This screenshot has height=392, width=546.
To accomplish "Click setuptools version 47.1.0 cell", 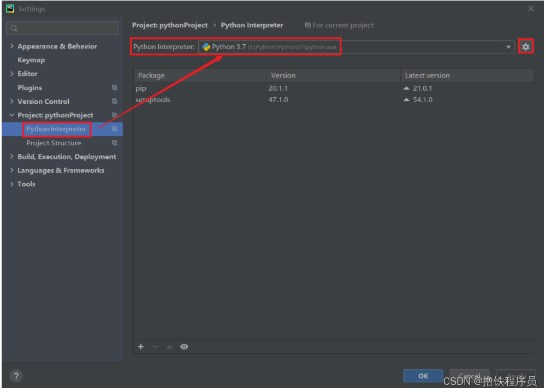I will 278,99.
